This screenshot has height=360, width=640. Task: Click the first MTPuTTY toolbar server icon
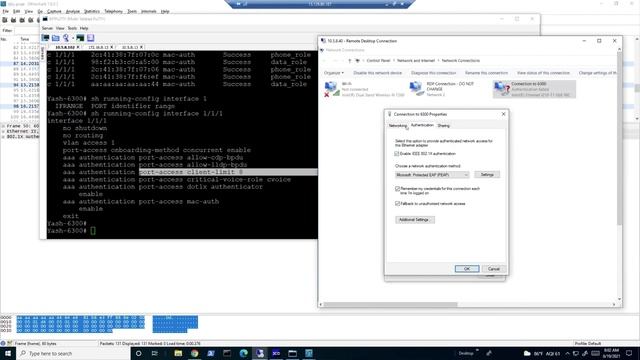pyautogui.click(x=45, y=38)
